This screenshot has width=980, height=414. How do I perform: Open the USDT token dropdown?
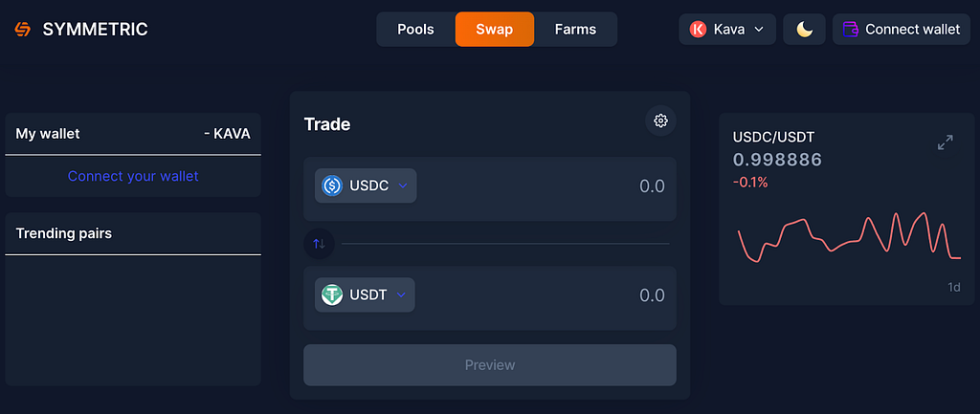[365, 294]
